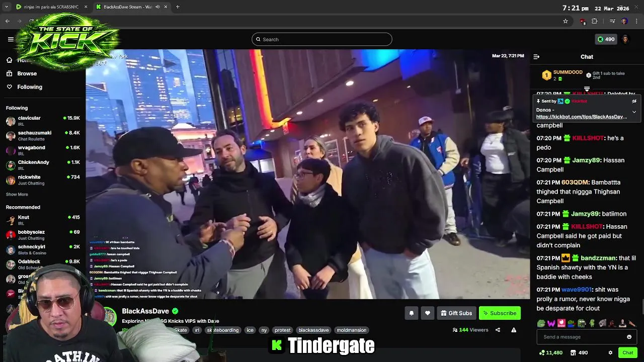Click the 490 Kicks balance button
Image resolution: width=644 pixels, height=362 pixels.
coord(606,39)
